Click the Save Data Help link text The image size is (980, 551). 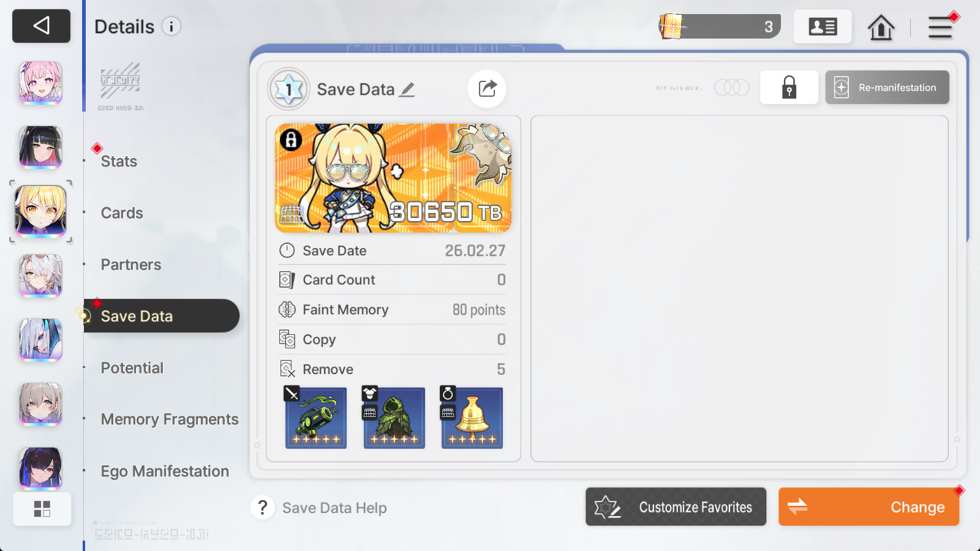334,508
